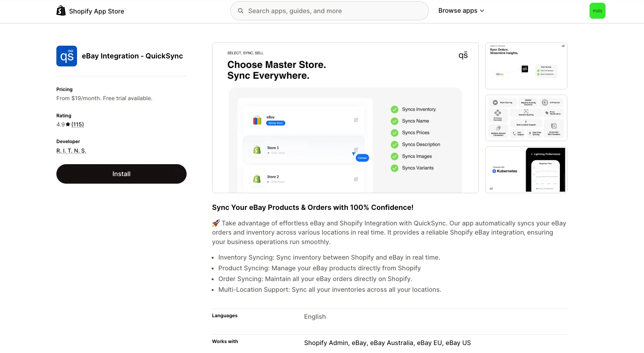Click the Syncs Name green checkmark
The height and width of the screenshot is (353, 644).
click(394, 121)
